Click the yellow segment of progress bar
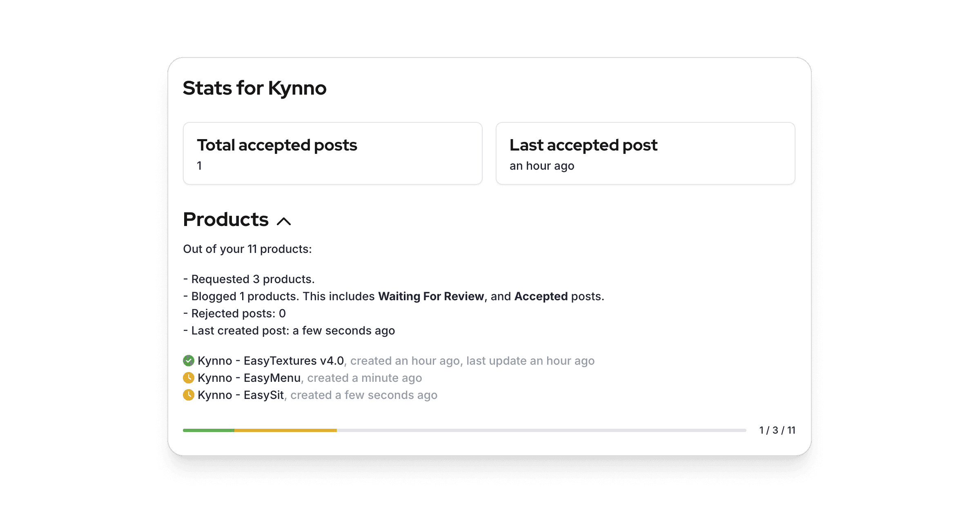This screenshot has width=980, height=514. (x=285, y=430)
